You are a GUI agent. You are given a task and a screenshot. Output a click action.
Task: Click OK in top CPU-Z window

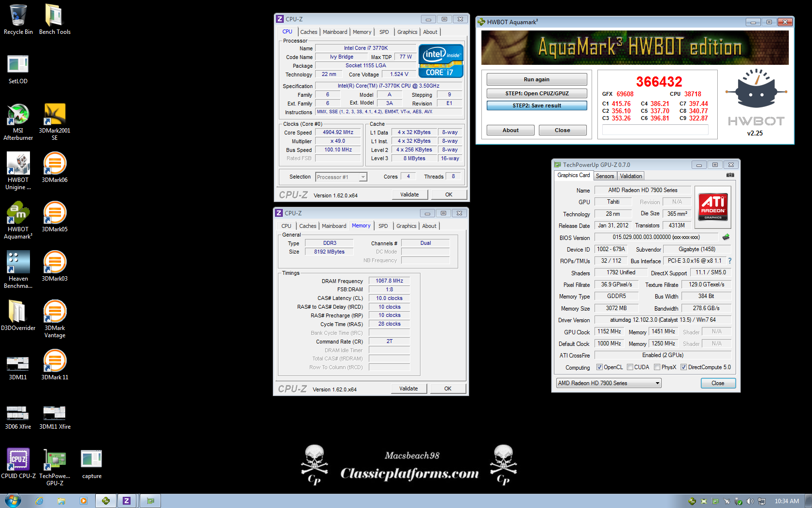449,194
